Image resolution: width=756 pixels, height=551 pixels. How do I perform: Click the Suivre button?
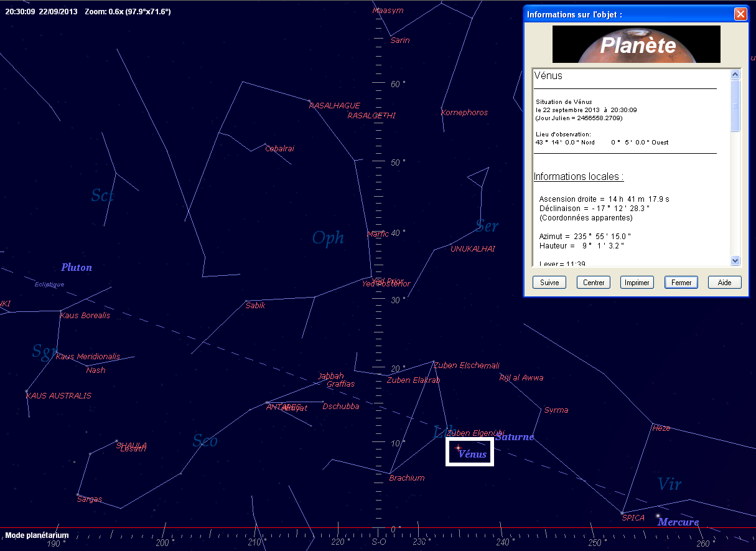[x=549, y=283]
